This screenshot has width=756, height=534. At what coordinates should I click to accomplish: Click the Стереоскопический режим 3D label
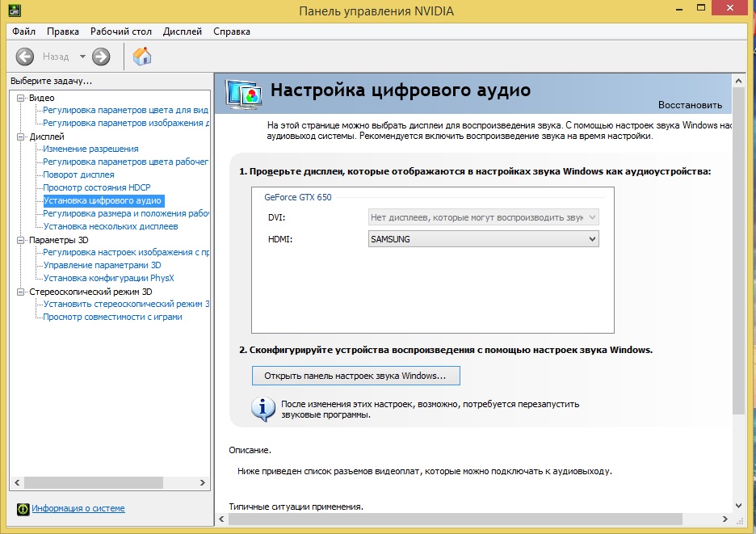pyautogui.click(x=90, y=292)
